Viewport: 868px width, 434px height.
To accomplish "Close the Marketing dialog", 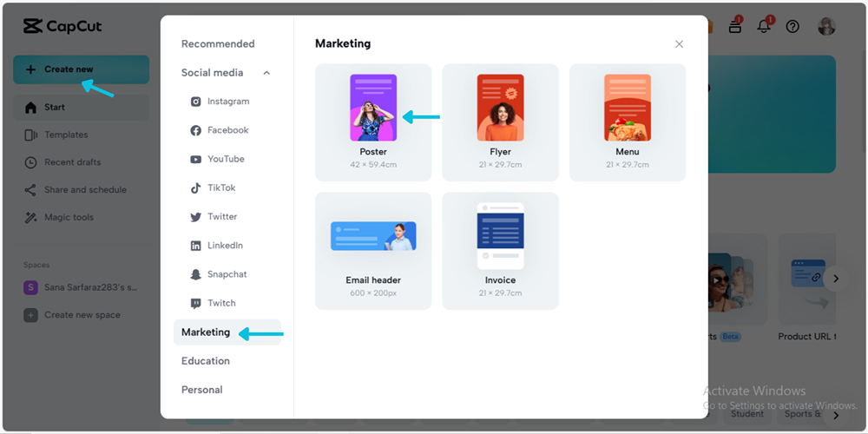I will (x=680, y=44).
